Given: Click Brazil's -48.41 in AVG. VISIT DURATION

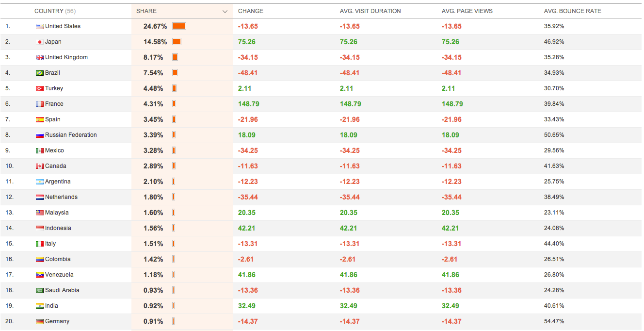Looking at the screenshot, I should (350, 73).
